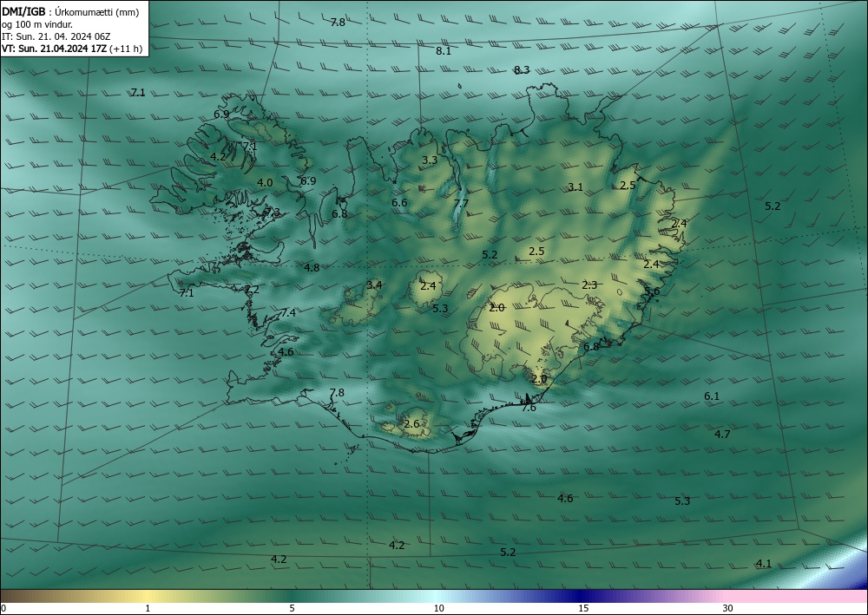Click the 8.3 value label on the map
The height and width of the screenshot is (615, 868).
coord(522,69)
